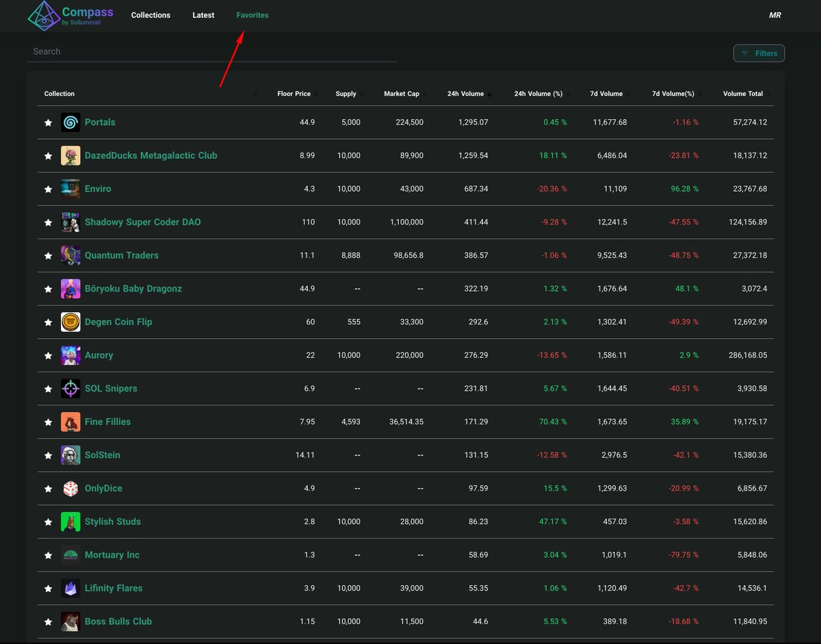Click the Mortuary Inc collection icon
This screenshot has width=821, height=644.
click(70, 555)
